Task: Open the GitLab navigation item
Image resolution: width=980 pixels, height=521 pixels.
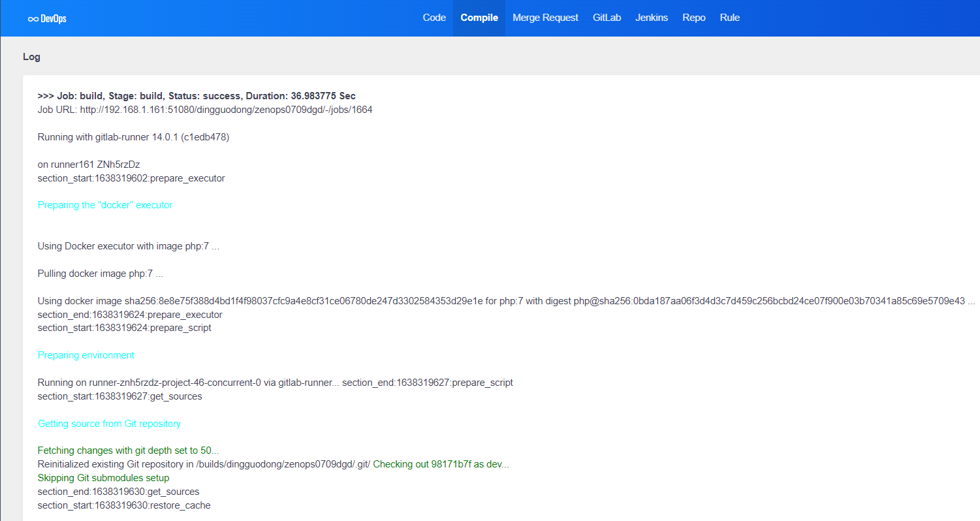Action: pyautogui.click(x=607, y=18)
